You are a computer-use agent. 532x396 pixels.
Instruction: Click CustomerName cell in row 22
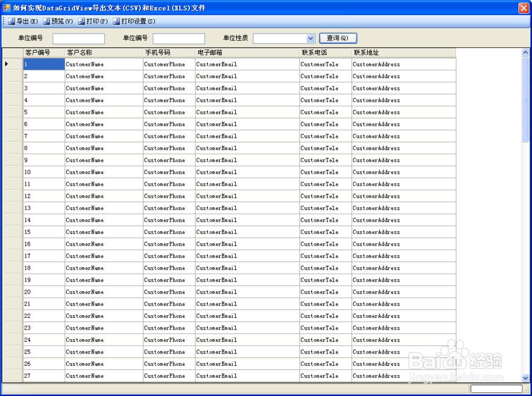[104, 316]
